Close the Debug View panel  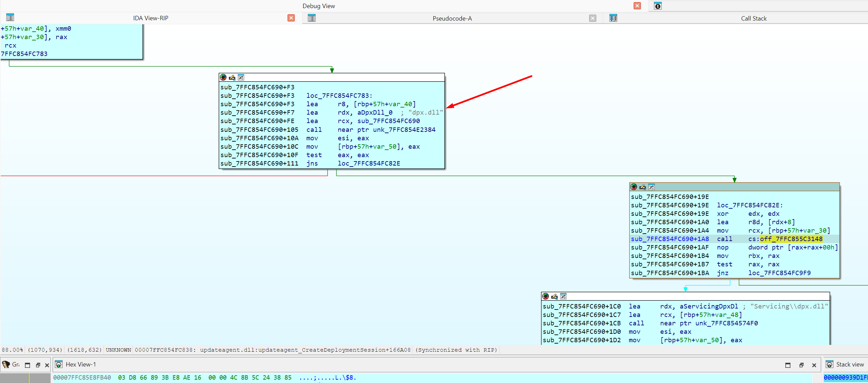(637, 6)
